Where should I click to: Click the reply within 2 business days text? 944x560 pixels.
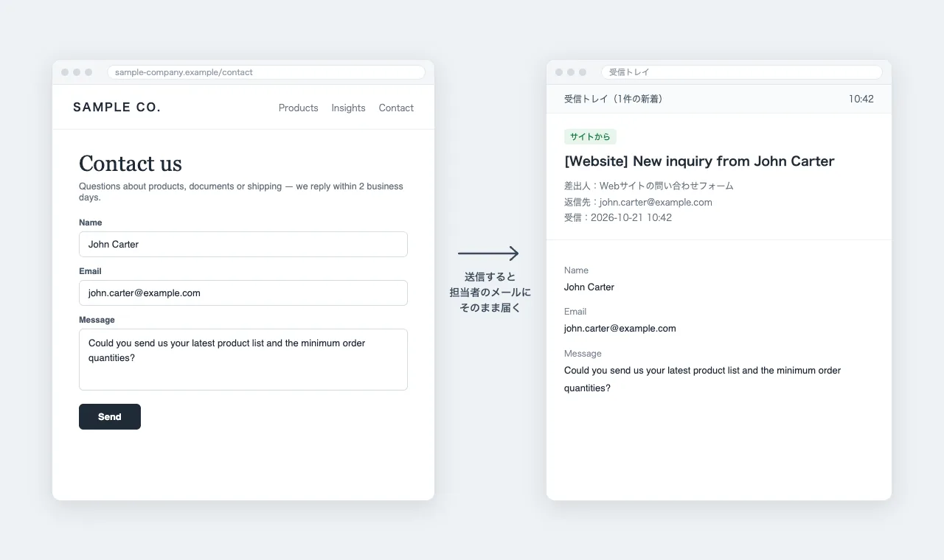coord(241,192)
